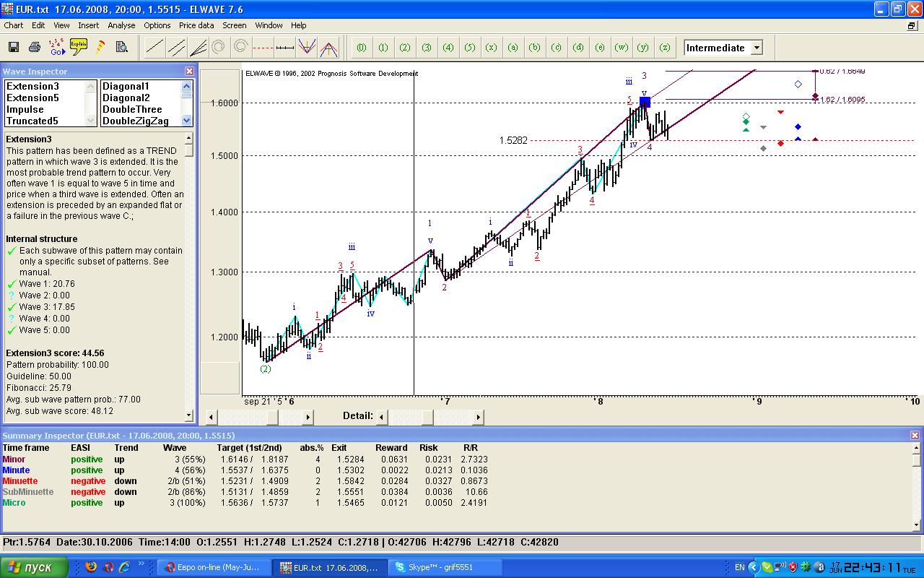The image size is (924, 578).
Task: Close the Wave Inspector panel
Action: point(189,72)
